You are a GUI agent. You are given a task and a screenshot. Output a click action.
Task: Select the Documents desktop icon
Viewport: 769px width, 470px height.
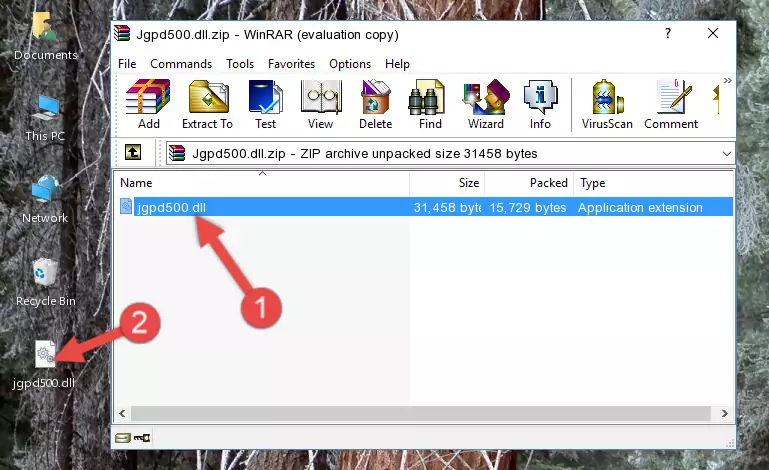pyautogui.click(x=45, y=37)
